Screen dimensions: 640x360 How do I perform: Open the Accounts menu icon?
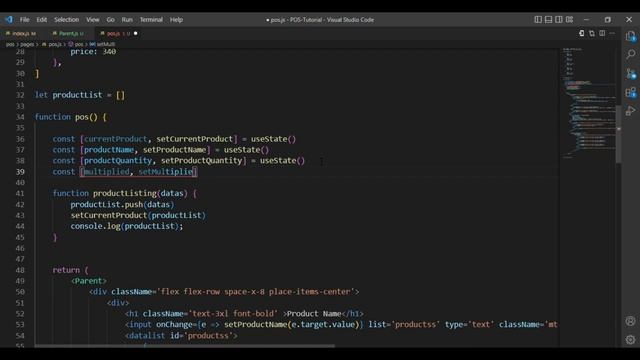coord(631,321)
